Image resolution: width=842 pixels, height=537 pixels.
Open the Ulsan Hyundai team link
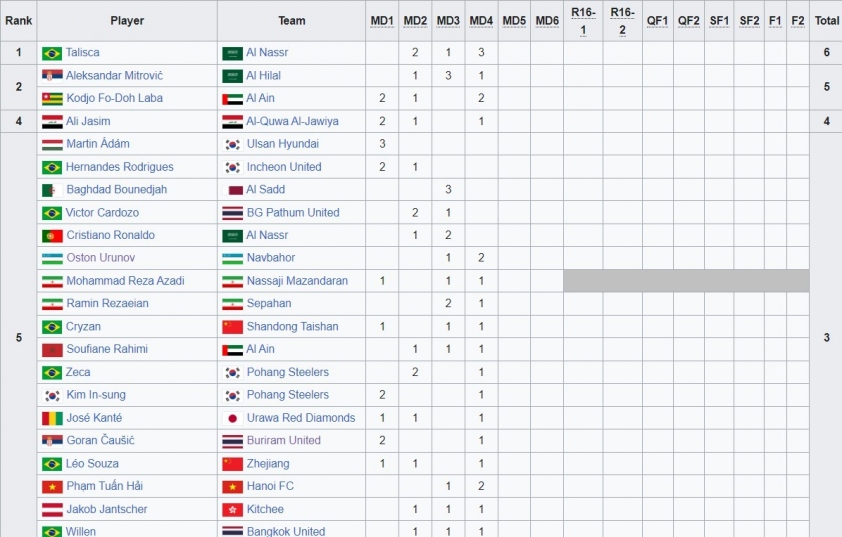coord(283,144)
